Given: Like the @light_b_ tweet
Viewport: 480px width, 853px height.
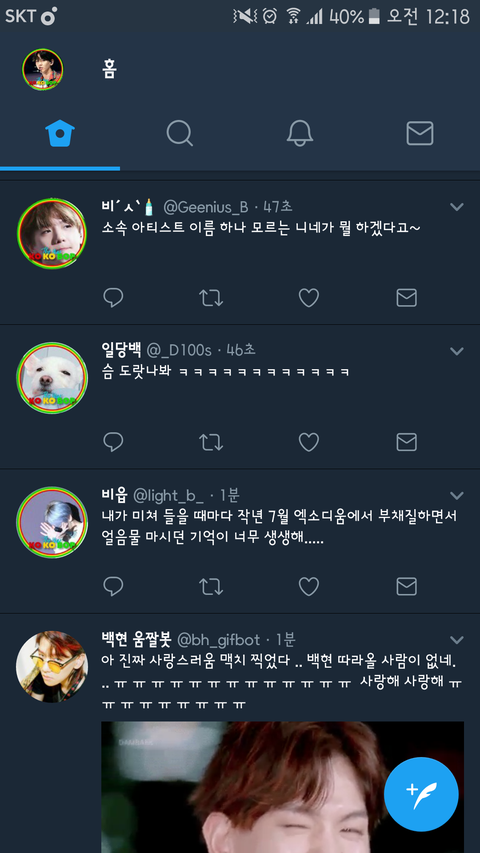Looking at the screenshot, I should pyautogui.click(x=309, y=586).
